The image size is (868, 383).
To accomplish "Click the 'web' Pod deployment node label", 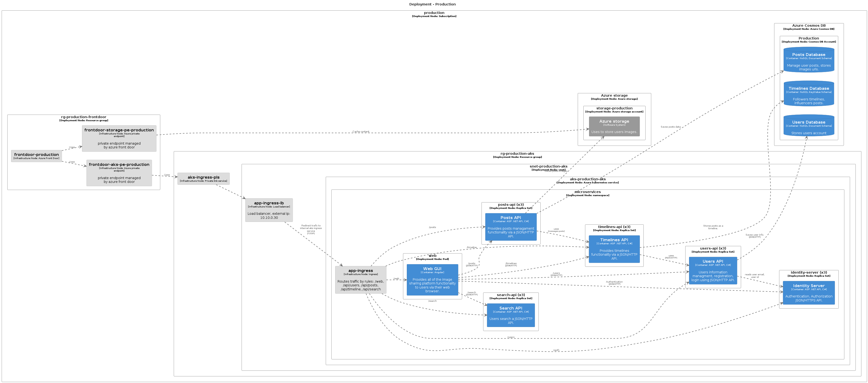I will point(432,256).
